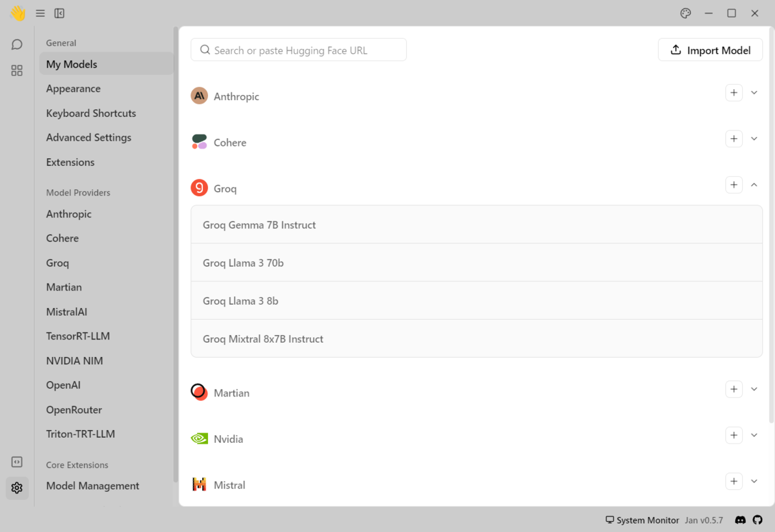Expand the Mistral models list

tap(754, 482)
